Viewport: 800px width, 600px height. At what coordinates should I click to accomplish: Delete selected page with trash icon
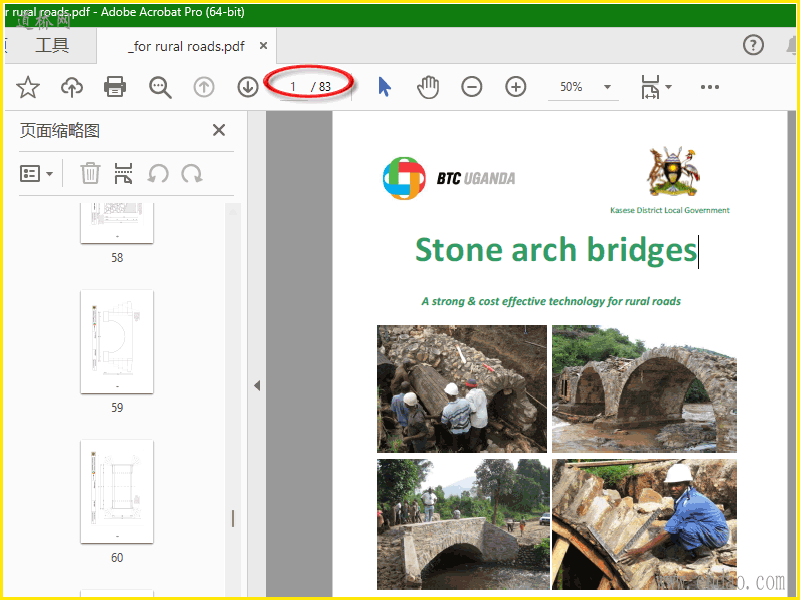90,174
